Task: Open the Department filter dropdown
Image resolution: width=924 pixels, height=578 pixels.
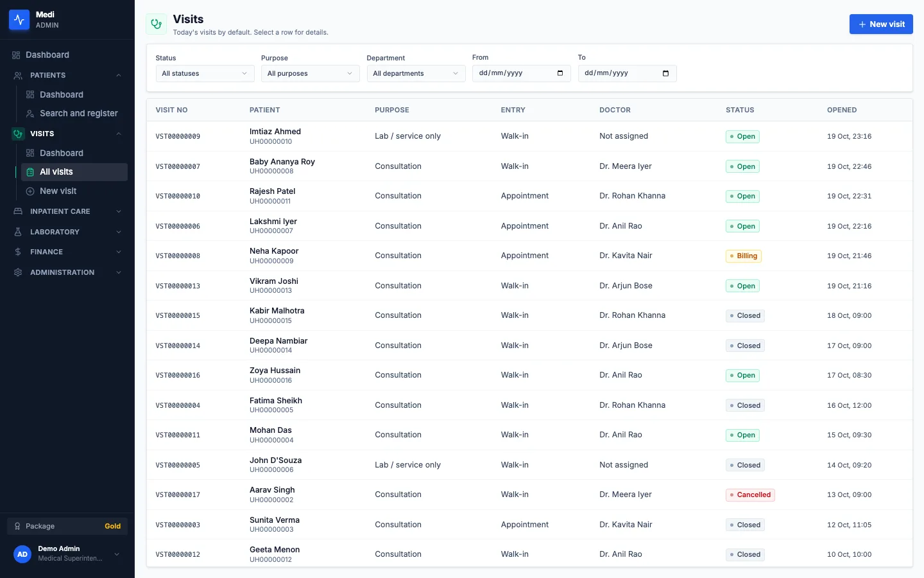Action: (x=416, y=73)
